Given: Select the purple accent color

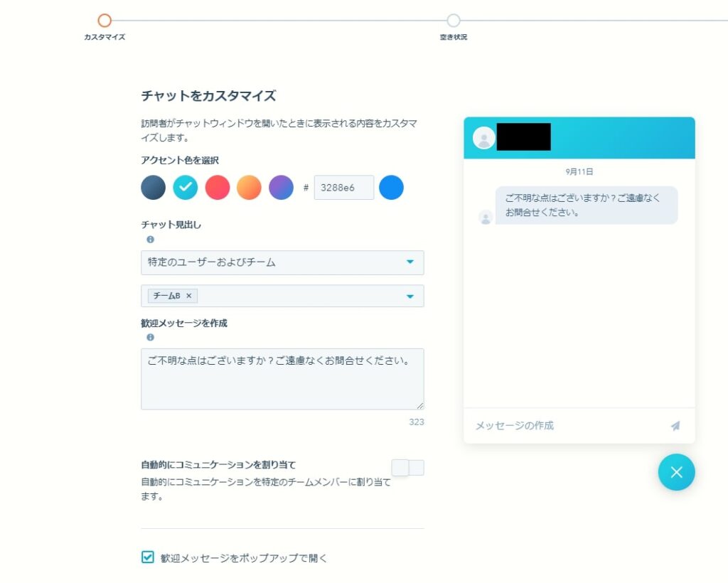Looking at the screenshot, I should point(282,188).
